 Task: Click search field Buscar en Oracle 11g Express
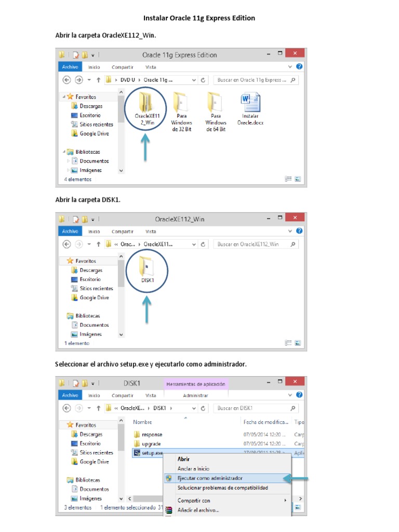[256, 80]
